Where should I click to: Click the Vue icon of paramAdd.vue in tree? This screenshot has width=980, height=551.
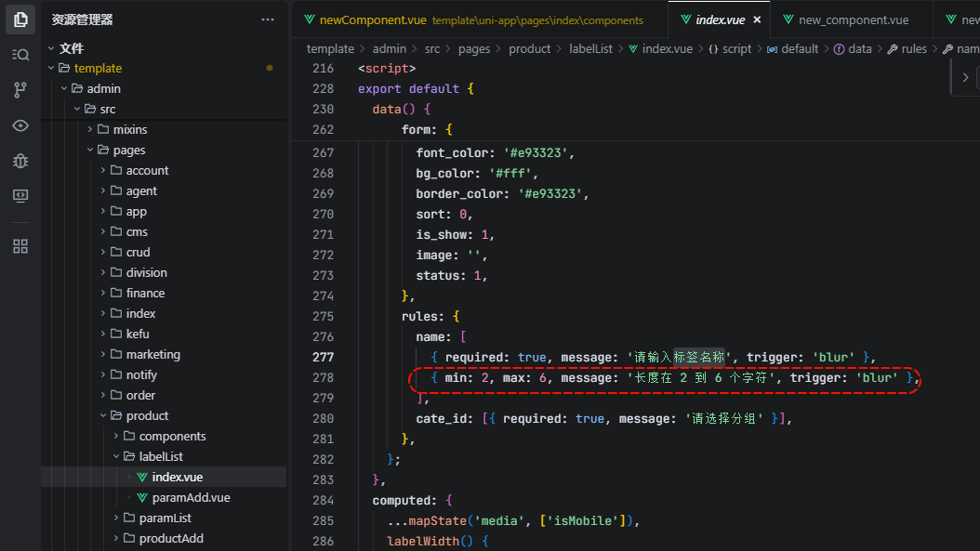pyautogui.click(x=142, y=498)
